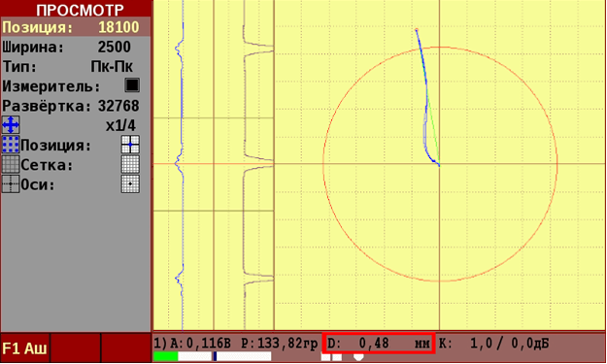
Task: Click the blue four-arrow move icon
Action: coord(11,125)
